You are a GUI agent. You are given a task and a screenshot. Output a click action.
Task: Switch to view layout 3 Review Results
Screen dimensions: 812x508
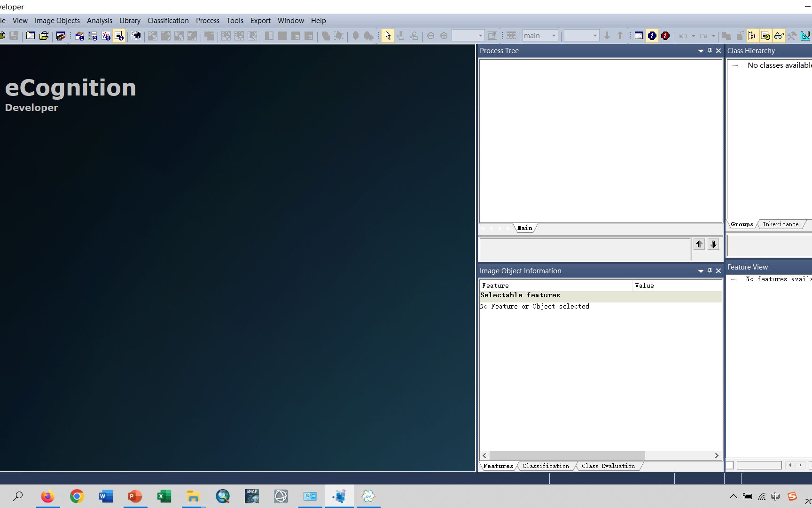[106, 36]
